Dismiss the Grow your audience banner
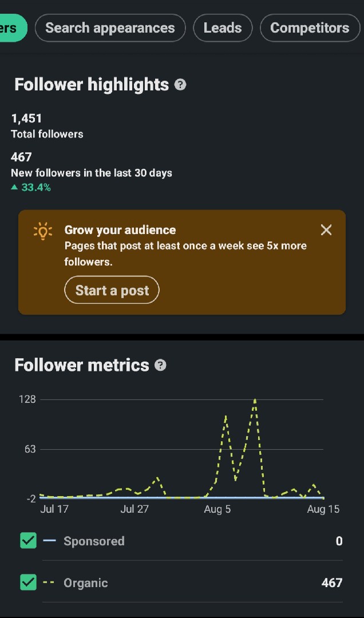 tap(326, 230)
